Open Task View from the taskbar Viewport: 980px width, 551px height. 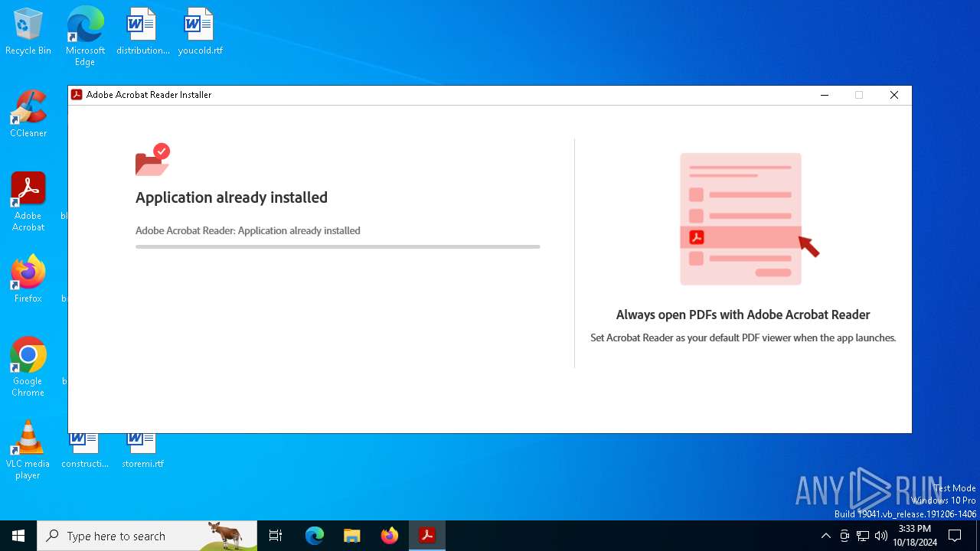point(276,536)
